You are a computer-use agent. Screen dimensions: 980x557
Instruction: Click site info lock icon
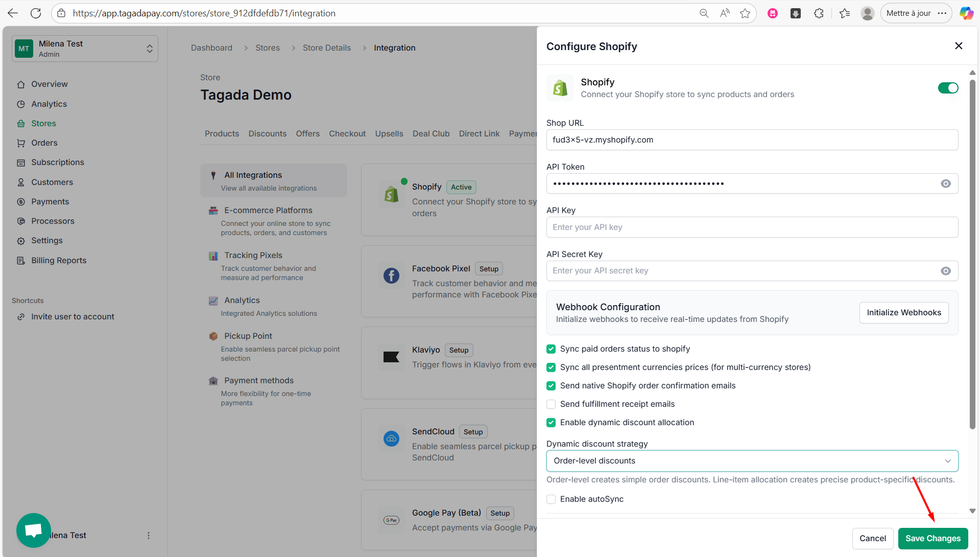point(61,13)
